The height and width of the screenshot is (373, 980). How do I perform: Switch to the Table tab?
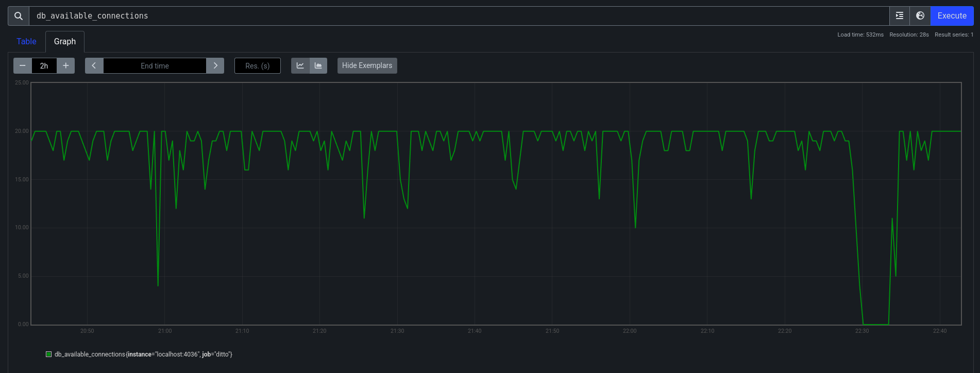(26, 42)
